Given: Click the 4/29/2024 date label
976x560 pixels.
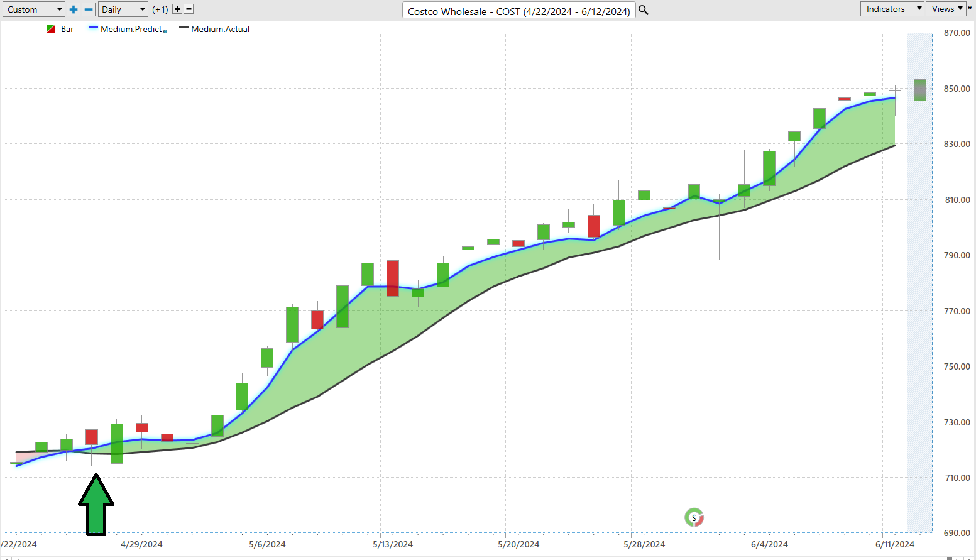Looking at the screenshot, I should (x=141, y=544).
